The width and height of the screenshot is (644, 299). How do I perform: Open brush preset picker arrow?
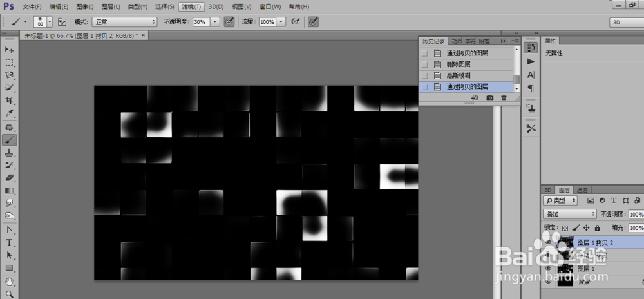pyautogui.click(x=50, y=22)
